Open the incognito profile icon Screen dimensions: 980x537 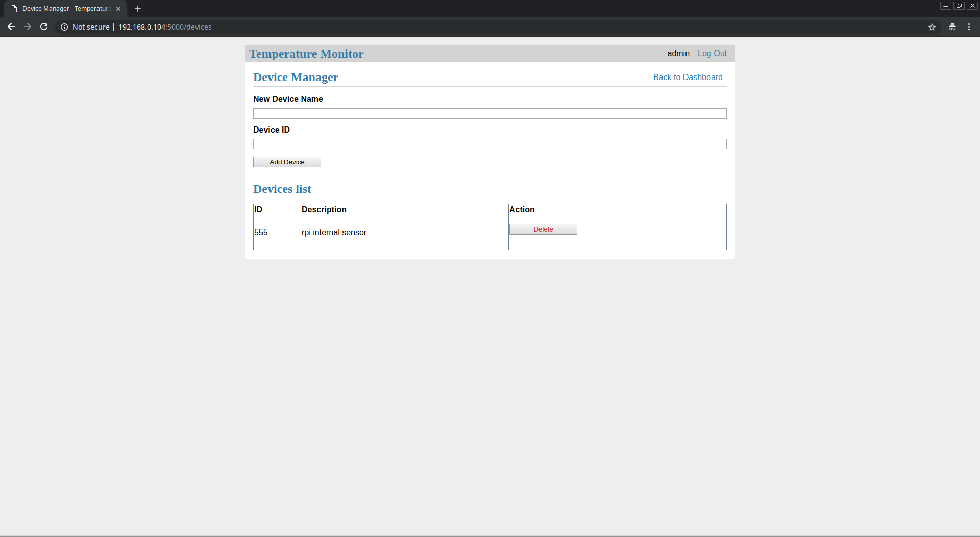coord(952,27)
